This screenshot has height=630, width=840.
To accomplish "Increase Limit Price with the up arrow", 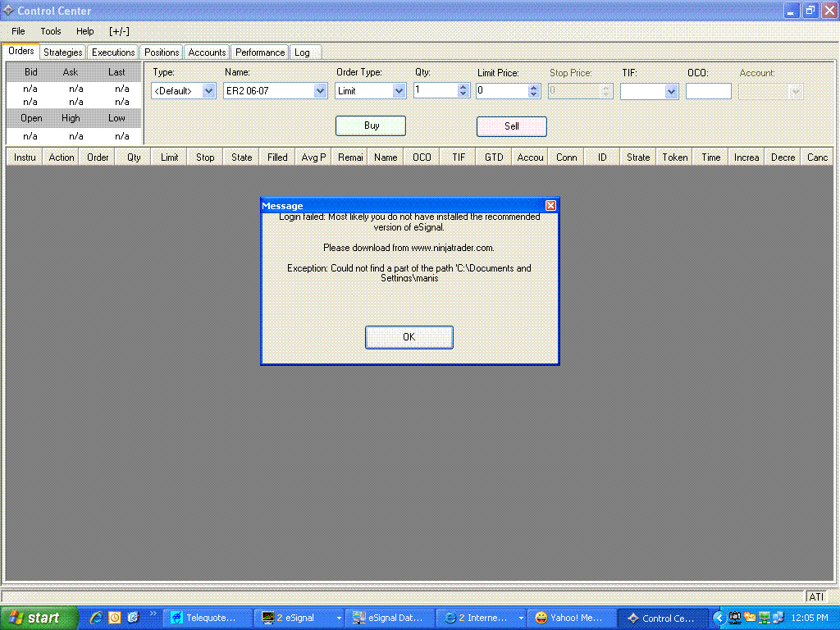I will 533,87.
